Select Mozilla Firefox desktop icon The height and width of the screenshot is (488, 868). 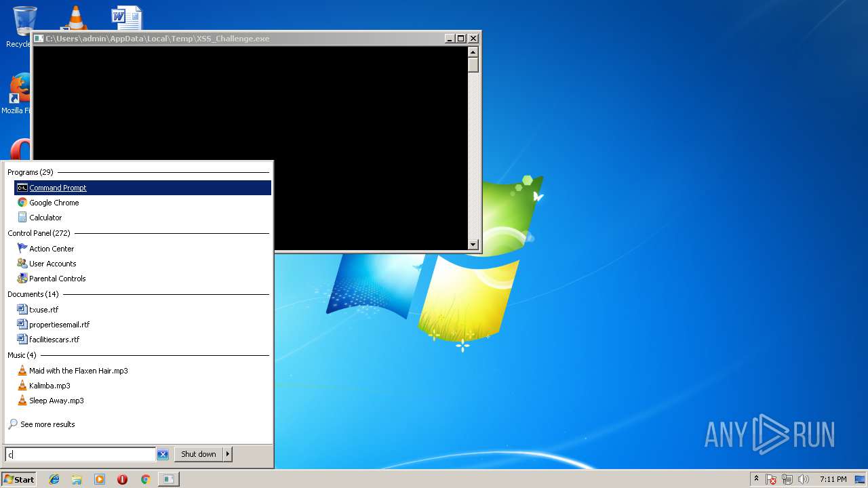(18, 94)
